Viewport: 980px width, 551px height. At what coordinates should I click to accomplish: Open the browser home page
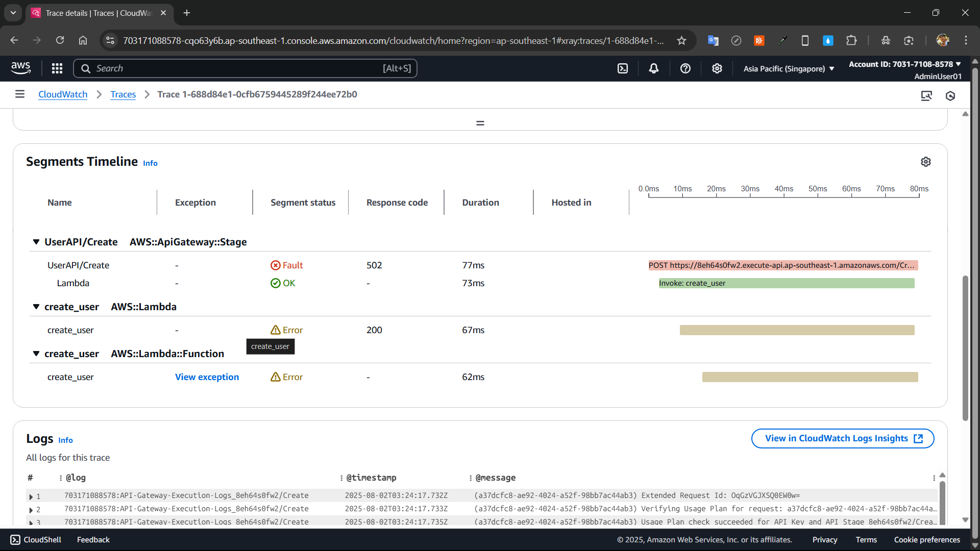pyautogui.click(x=83, y=40)
